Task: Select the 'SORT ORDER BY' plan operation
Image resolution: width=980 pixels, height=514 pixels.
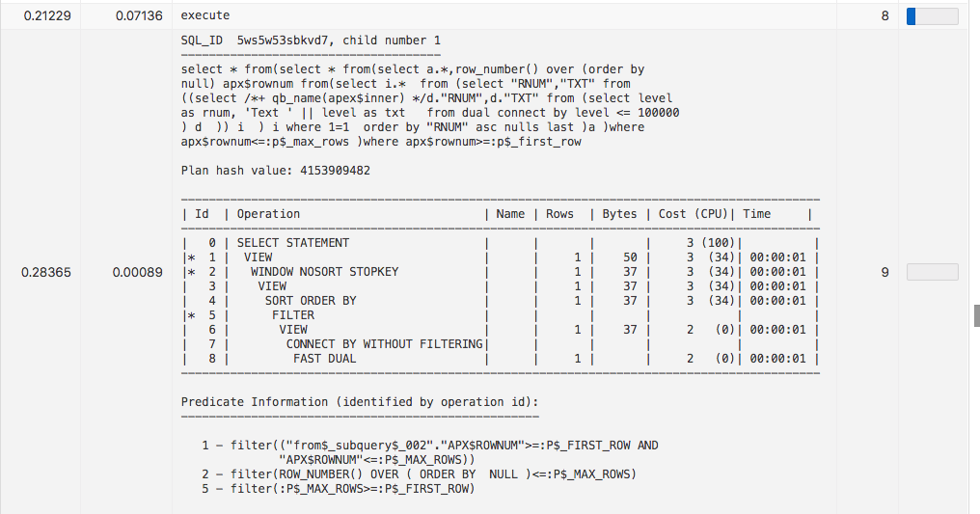Action: pos(311,301)
